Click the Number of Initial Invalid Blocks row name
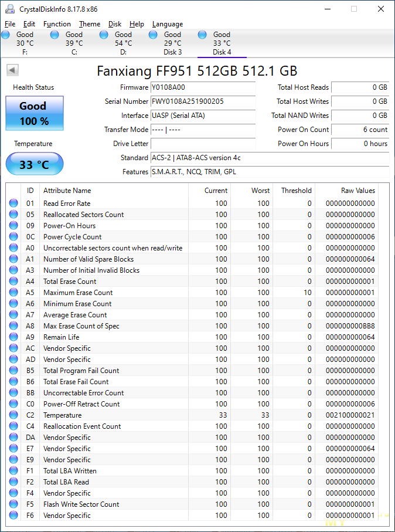 (91, 270)
